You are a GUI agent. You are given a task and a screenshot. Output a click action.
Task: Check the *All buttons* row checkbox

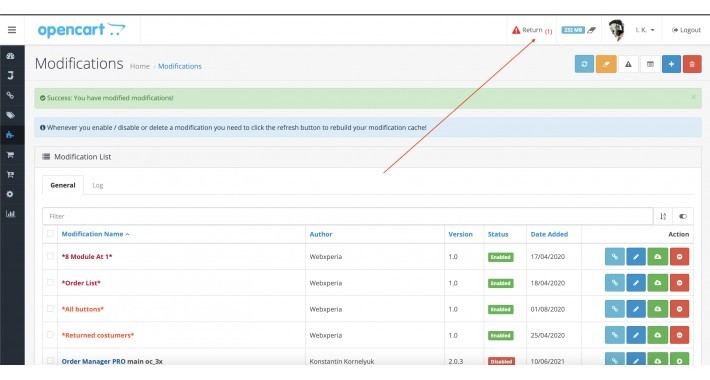point(50,308)
